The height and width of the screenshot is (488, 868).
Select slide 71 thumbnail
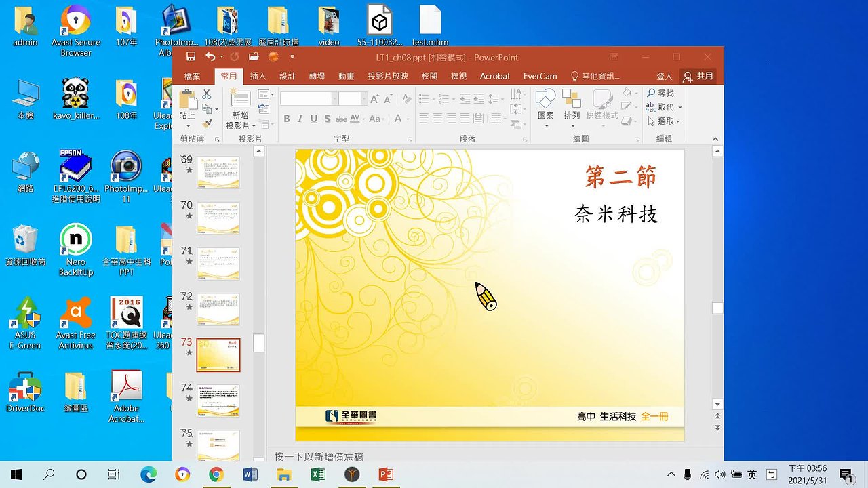(x=218, y=264)
